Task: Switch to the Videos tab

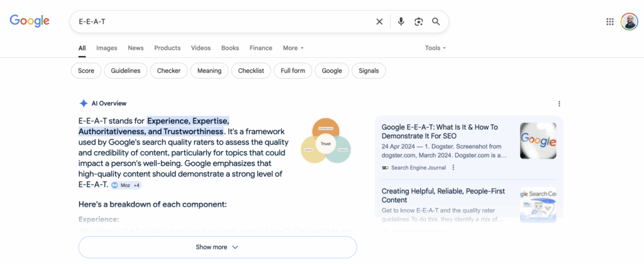Action: [x=201, y=48]
